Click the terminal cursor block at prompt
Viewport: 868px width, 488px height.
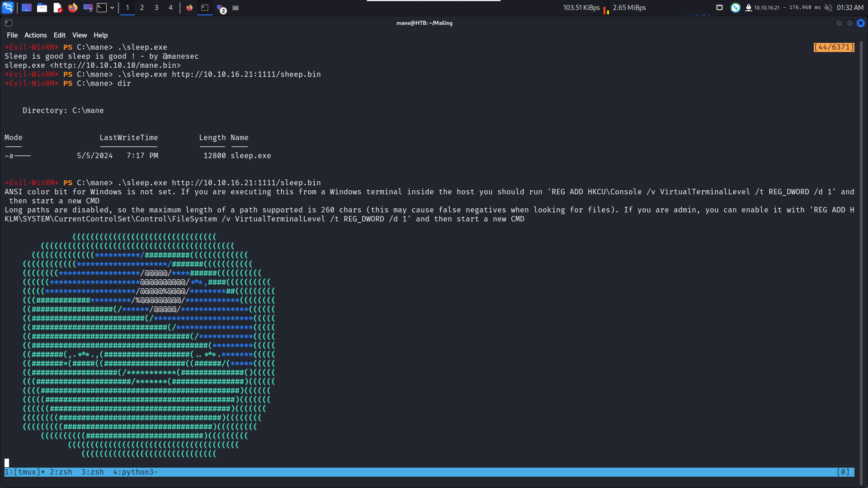point(7,463)
